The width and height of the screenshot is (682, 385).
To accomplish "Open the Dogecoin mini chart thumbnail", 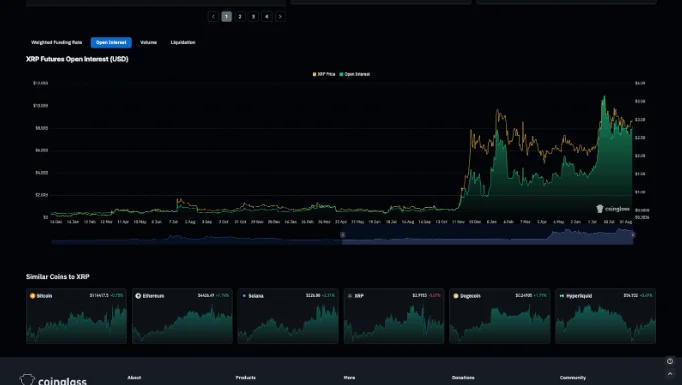I will point(500,323).
